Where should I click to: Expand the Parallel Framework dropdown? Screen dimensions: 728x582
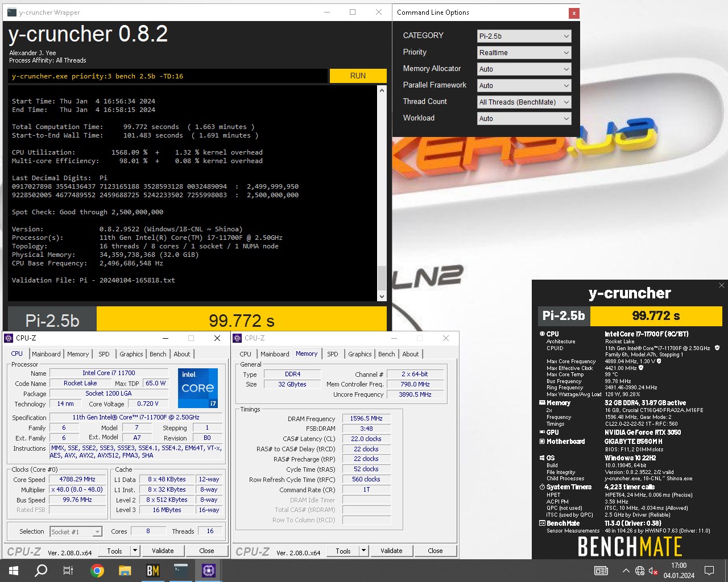(x=524, y=85)
